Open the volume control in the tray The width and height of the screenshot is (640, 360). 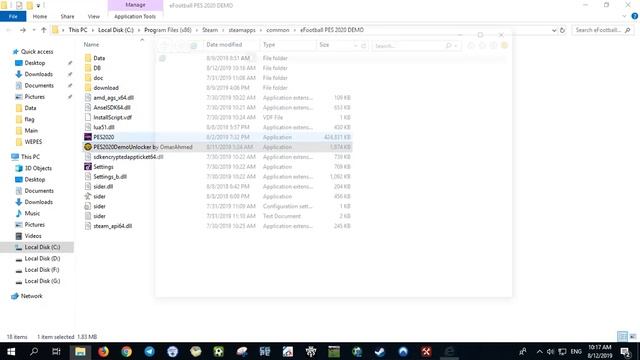(550, 351)
